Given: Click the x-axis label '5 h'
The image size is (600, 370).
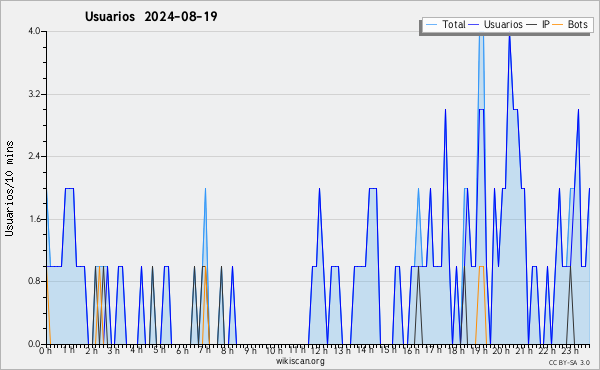Looking at the screenshot, I should [x=160, y=350].
